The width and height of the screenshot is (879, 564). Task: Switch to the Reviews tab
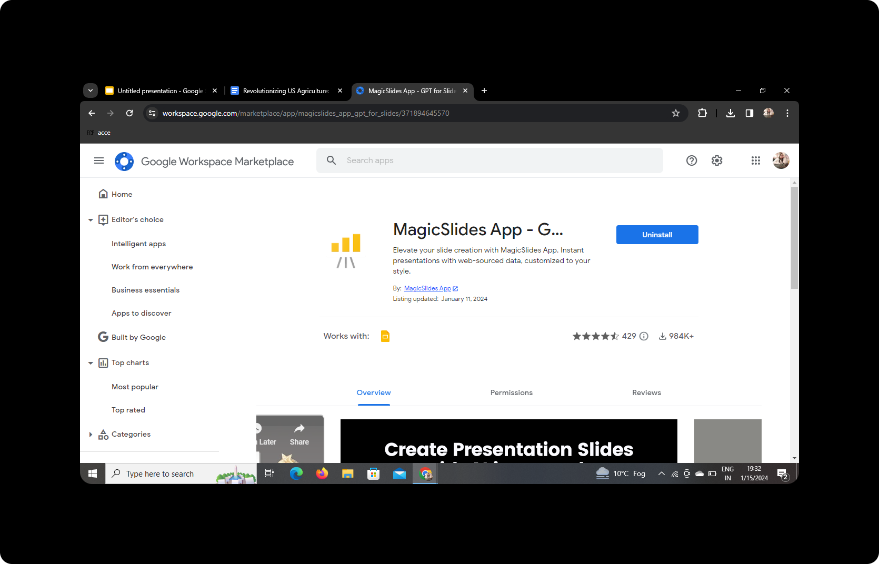pyautogui.click(x=646, y=393)
